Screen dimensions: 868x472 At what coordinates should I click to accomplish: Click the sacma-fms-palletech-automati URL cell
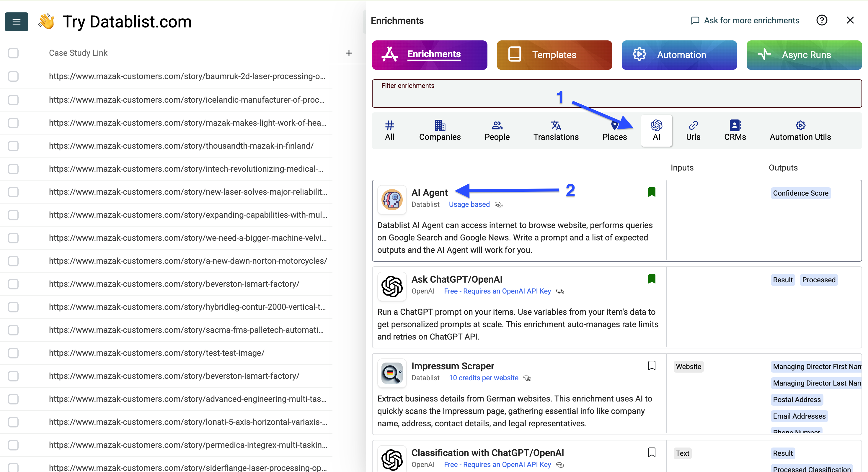point(186,330)
